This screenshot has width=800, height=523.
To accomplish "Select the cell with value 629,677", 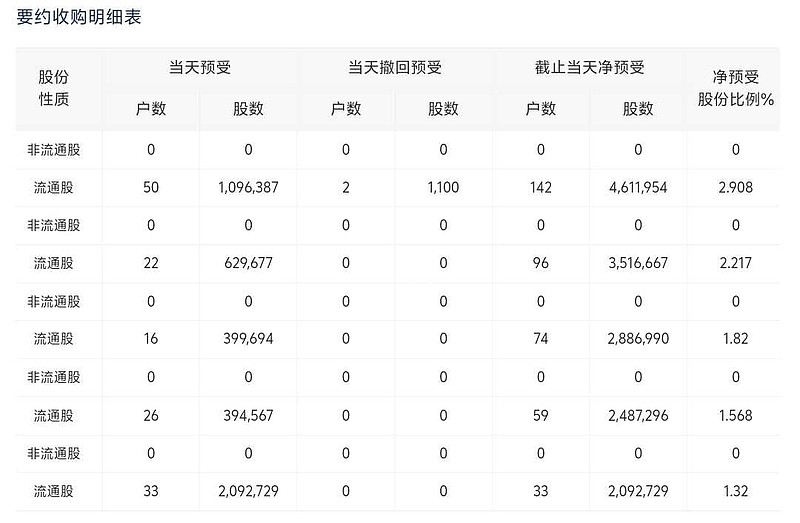I will [x=247, y=263].
